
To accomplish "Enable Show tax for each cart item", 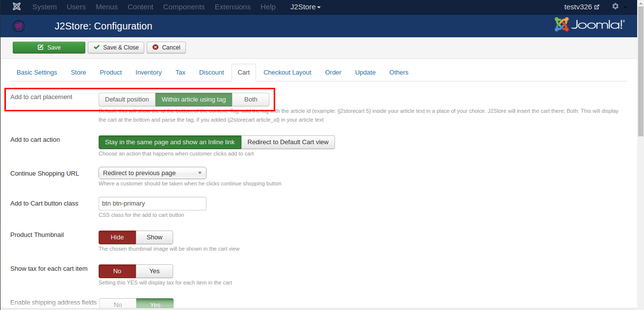I will (155, 271).
